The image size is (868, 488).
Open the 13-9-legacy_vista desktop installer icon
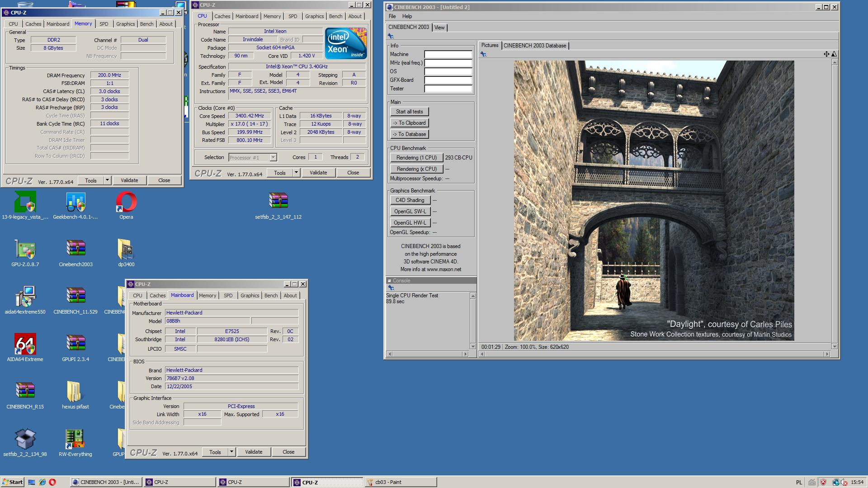click(25, 202)
